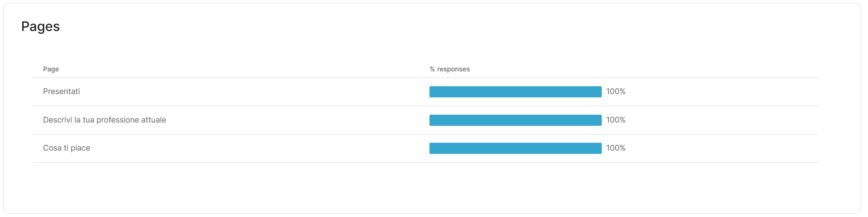Click right end of Presentati progress bar
Viewport: 868px width, 217px height.
(599, 92)
